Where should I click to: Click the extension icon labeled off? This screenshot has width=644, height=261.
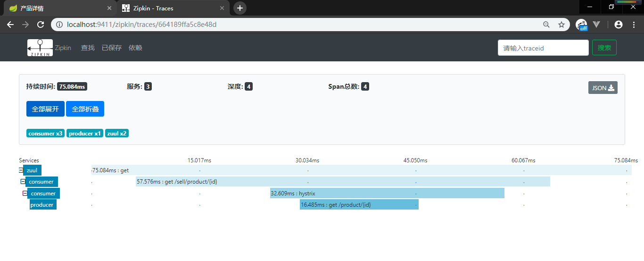tap(581, 25)
